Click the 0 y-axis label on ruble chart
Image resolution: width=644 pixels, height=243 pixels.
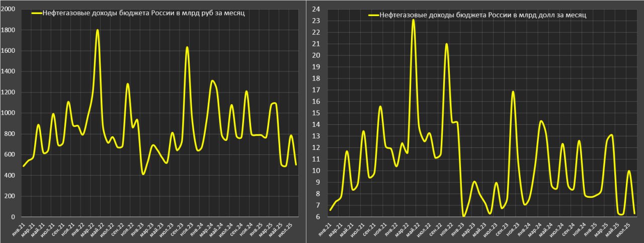tap(13, 217)
